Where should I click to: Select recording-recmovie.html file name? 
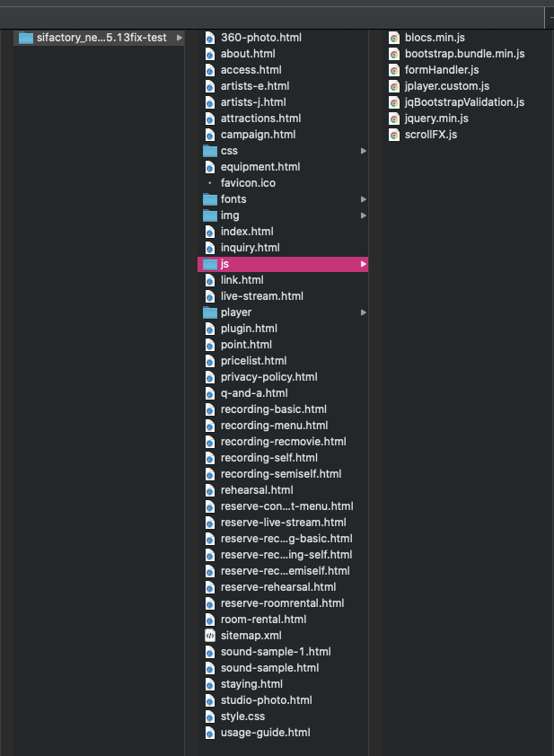(283, 442)
